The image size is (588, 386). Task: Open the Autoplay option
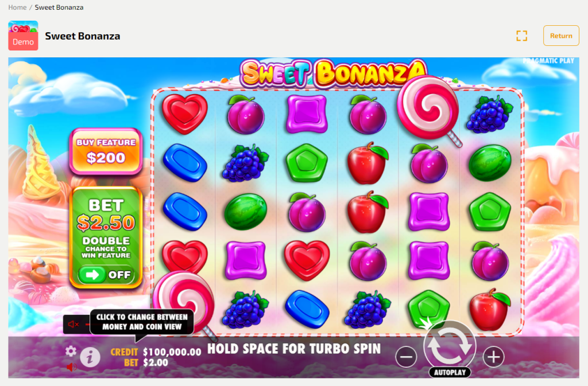coord(450,373)
